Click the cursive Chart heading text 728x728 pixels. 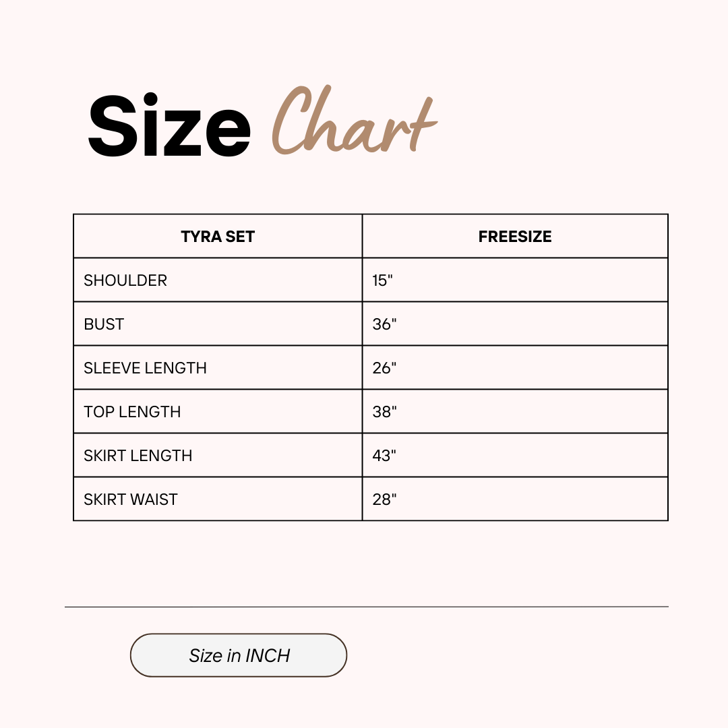click(355, 120)
